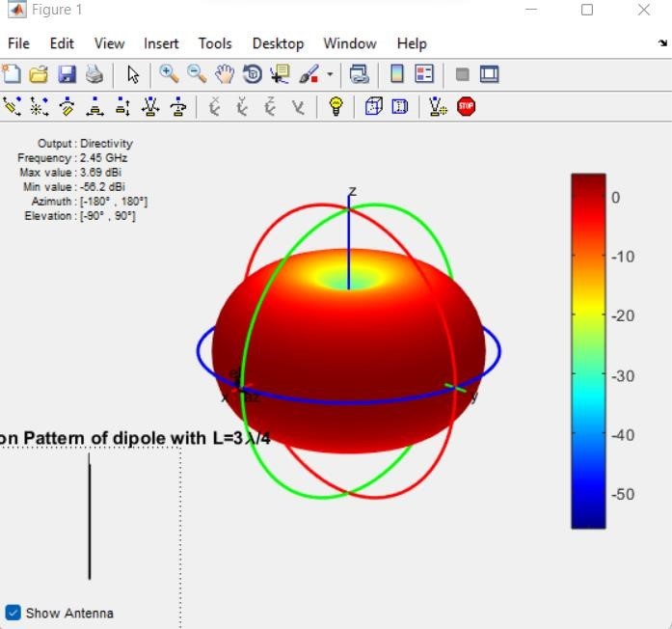The image size is (672, 629).
Task: Print the figure using the printer icon
Action: [94, 74]
